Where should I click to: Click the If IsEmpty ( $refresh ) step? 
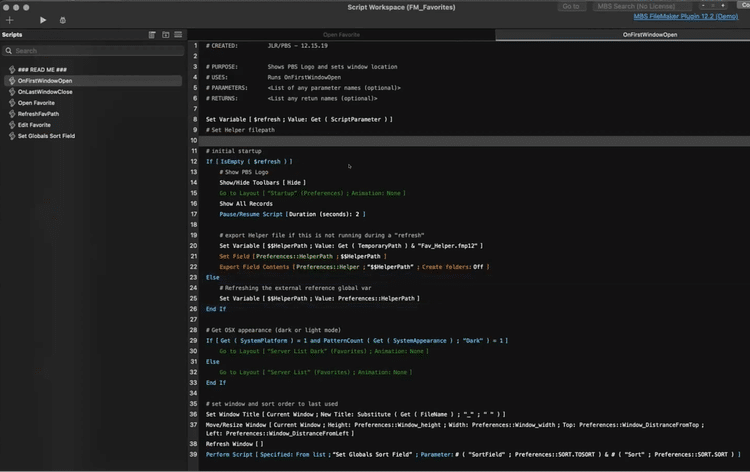[249, 162]
